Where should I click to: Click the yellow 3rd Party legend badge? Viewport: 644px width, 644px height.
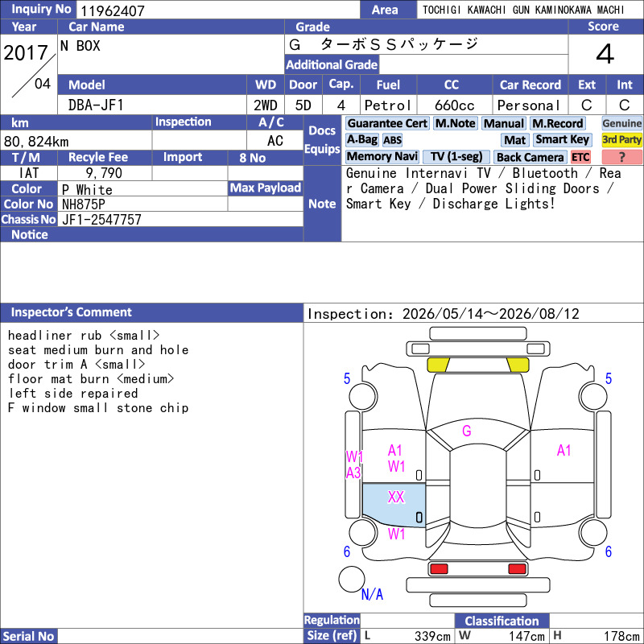coord(621,139)
